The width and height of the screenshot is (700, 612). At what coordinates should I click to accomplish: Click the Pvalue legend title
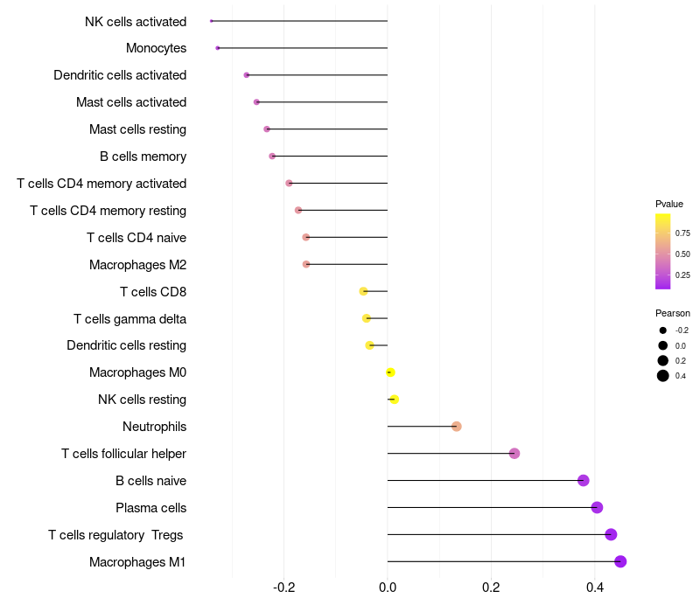click(669, 204)
